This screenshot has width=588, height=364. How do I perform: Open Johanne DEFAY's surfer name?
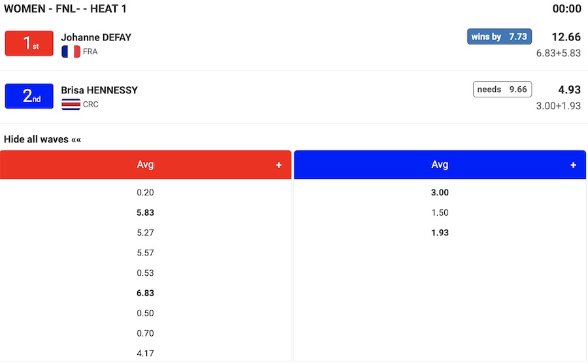pyautogui.click(x=96, y=37)
